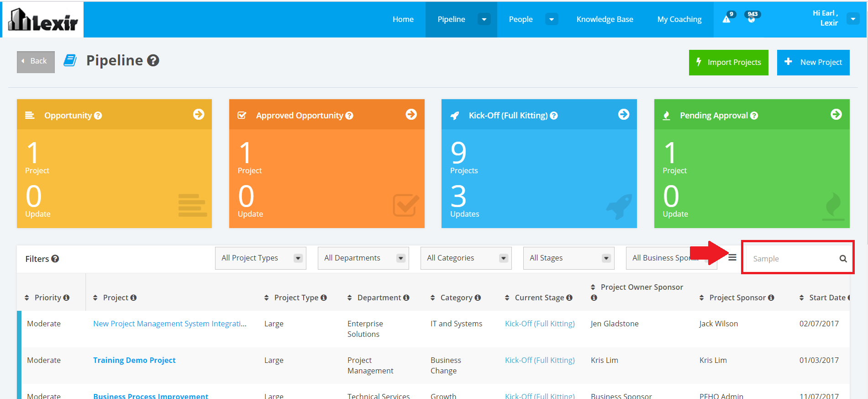Open Opportunity card via its arrow icon
This screenshot has width=868, height=399.
(199, 114)
